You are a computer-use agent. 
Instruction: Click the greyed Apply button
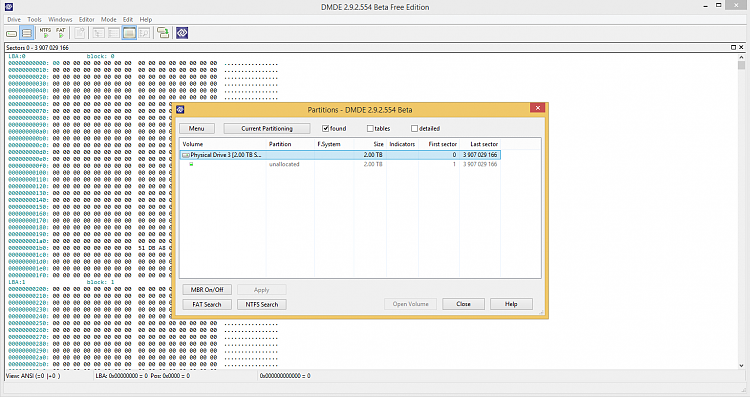(262, 290)
